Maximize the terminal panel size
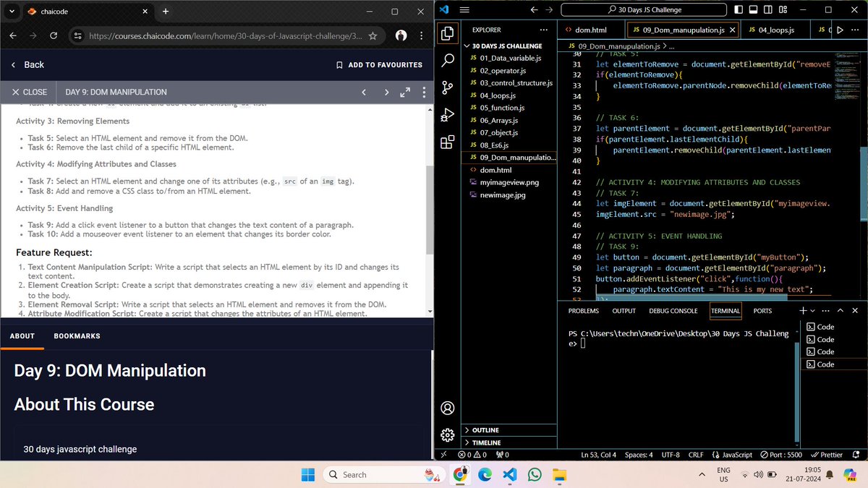868x488 pixels. pyautogui.click(x=840, y=310)
